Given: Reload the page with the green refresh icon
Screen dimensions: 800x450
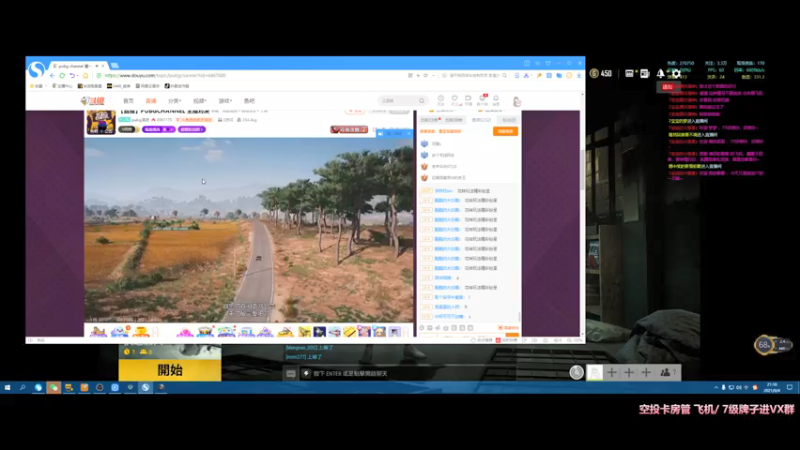Looking at the screenshot, I should [x=62, y=76].
